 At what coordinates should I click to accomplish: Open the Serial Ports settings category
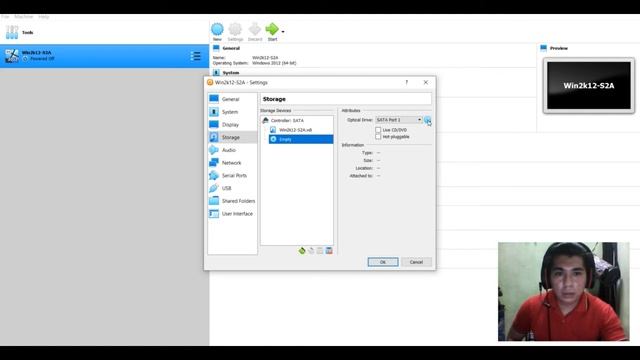click(x=232, y=176)
